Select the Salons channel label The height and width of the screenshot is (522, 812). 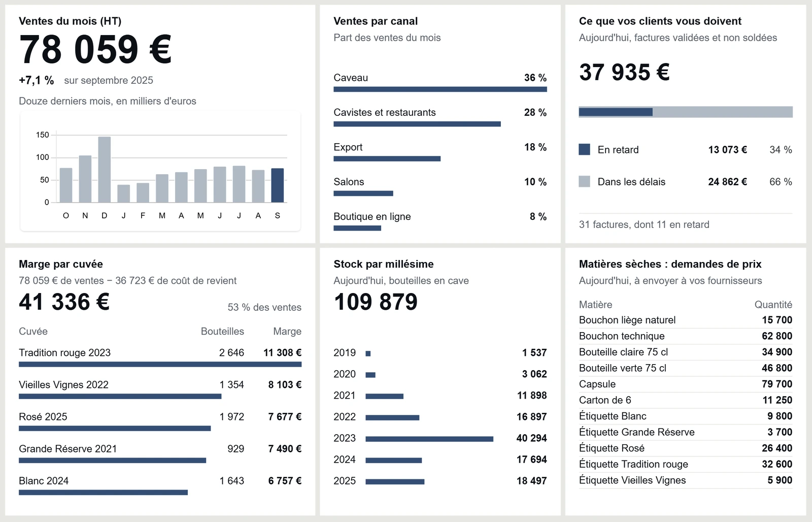point(349,182)
